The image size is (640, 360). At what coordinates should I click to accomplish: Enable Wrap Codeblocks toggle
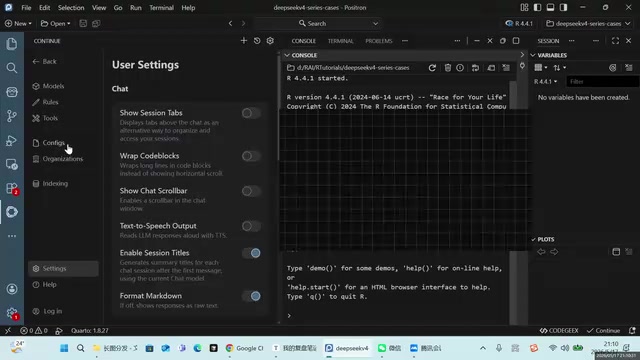pos(251,156)
